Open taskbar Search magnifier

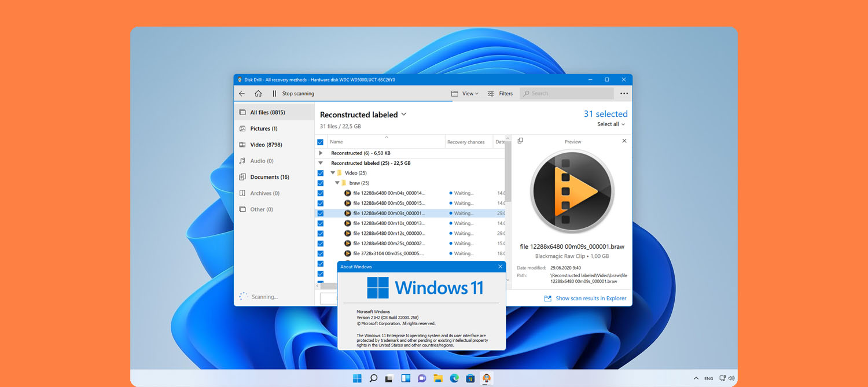[373, 378]
